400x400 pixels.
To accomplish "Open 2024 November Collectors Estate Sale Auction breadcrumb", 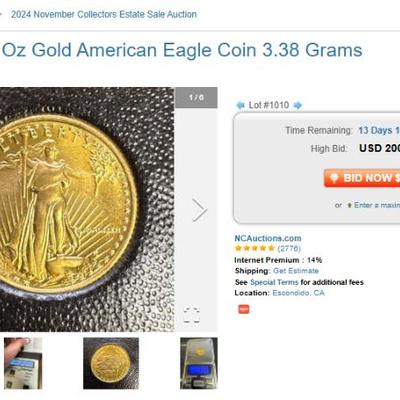I will (104, 14).
